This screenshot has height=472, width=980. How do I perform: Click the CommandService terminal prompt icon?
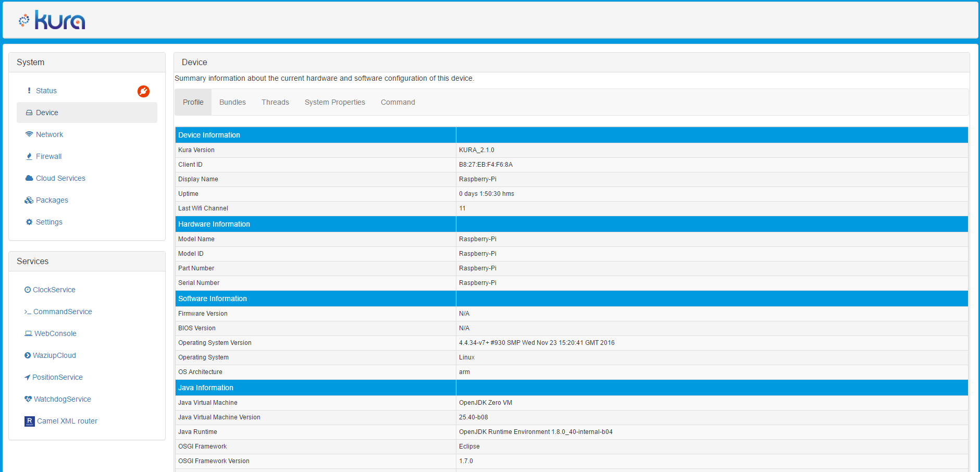pyautogui.click(x=28, y=312)
